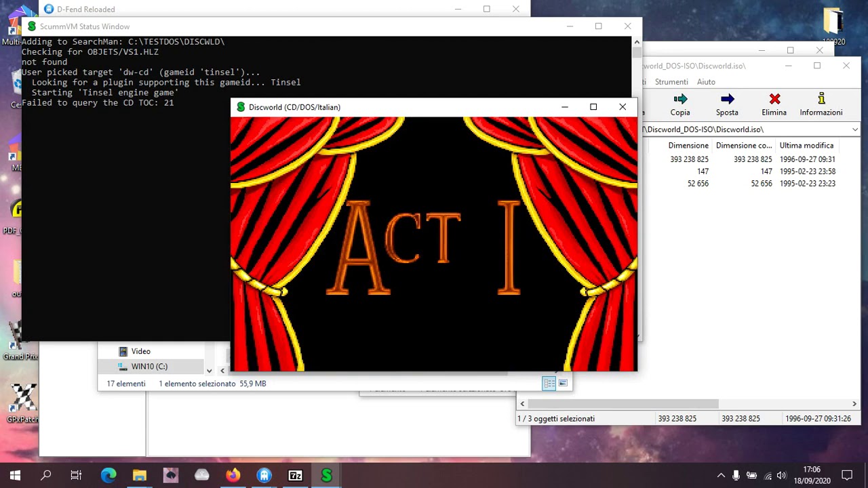Sort by the Ultima modifica column header
The image size is (868, 488).
pyautogui.click(x=806, y=146)
